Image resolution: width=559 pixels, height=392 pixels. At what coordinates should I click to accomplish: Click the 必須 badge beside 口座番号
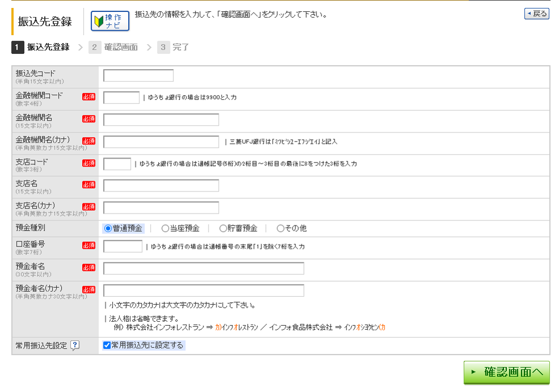[89, 245]
